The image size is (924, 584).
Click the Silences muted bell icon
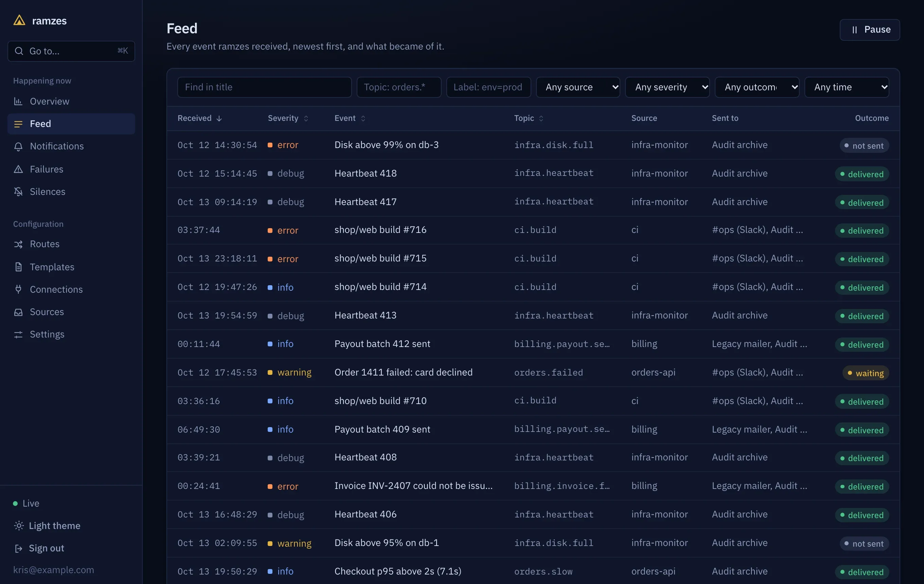coord(18,192)
